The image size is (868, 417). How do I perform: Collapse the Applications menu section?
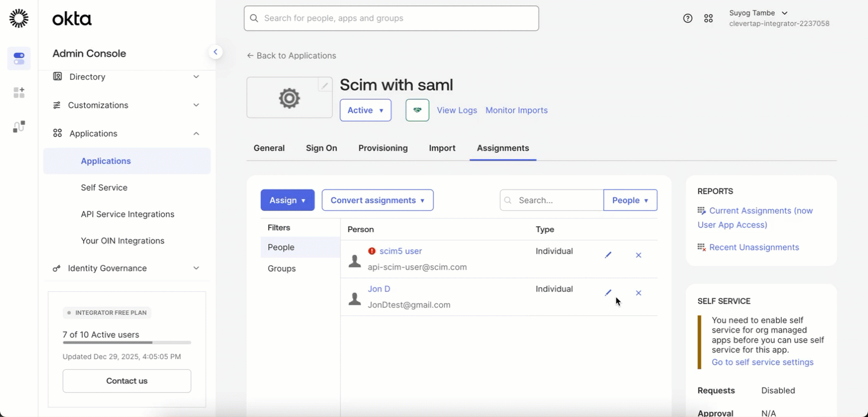196,133
